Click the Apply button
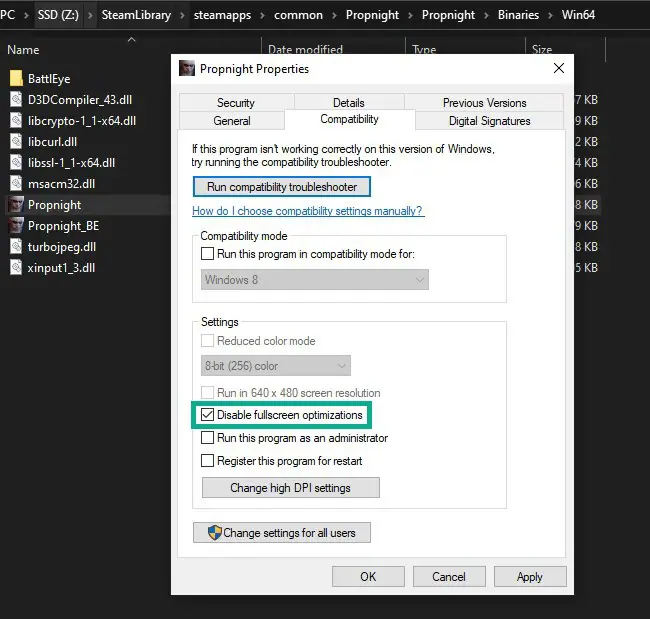The image size is (650, 619). tap(530, 577)
